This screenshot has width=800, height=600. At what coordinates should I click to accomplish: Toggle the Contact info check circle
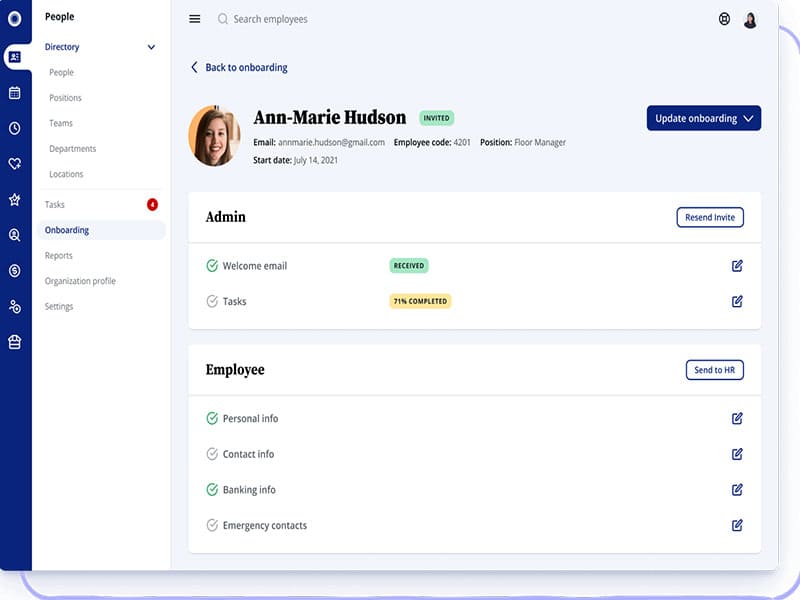click(x=212, y=454)
